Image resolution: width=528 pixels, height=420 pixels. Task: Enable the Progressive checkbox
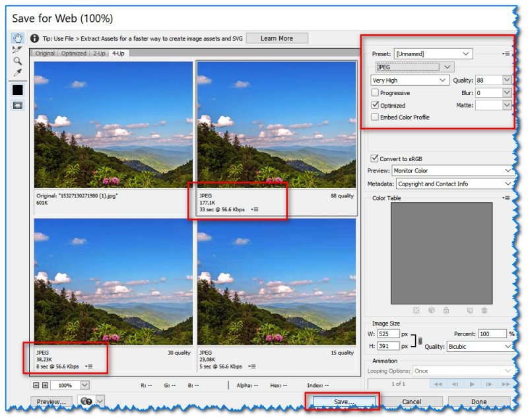pos(376,93)
